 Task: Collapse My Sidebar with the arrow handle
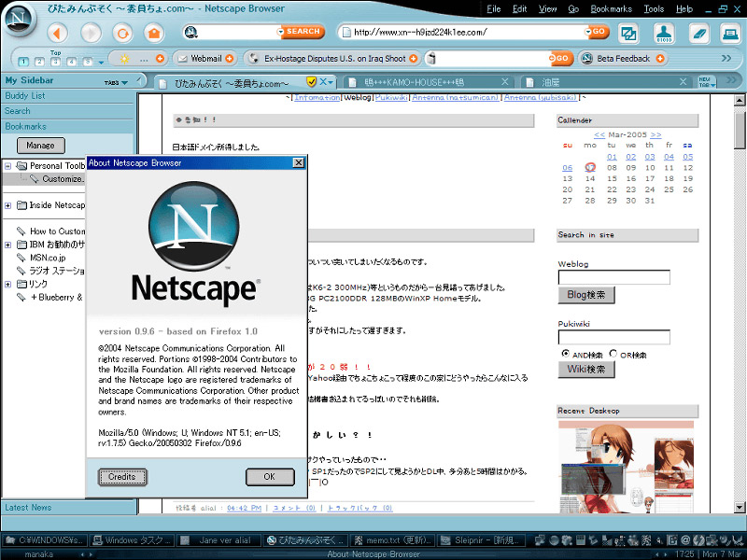tap(139, 80)
